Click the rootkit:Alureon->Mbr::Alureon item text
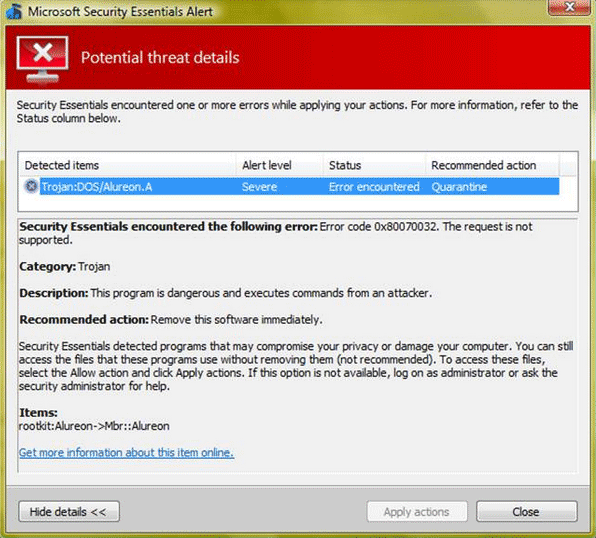 pyautogui.click(x=94, y=426)
